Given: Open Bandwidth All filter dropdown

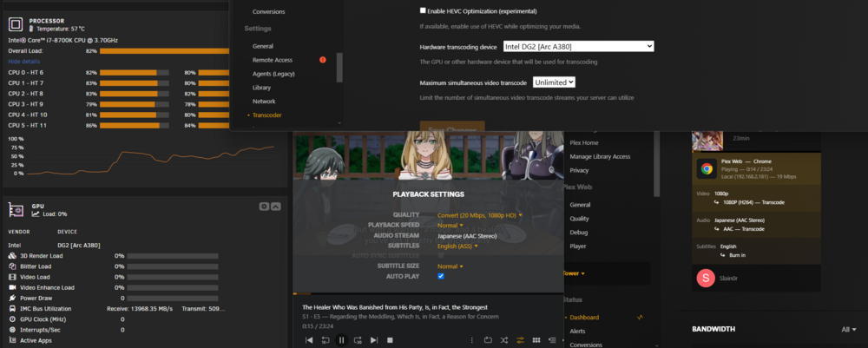Looking at the screenshot, I should 849,329.
